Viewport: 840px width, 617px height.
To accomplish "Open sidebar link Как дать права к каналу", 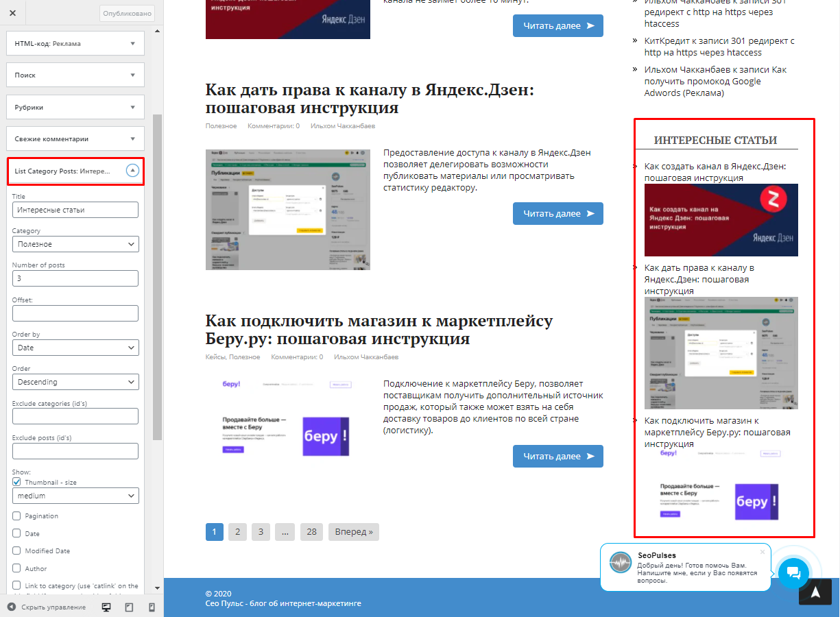I will pos(699,279).
